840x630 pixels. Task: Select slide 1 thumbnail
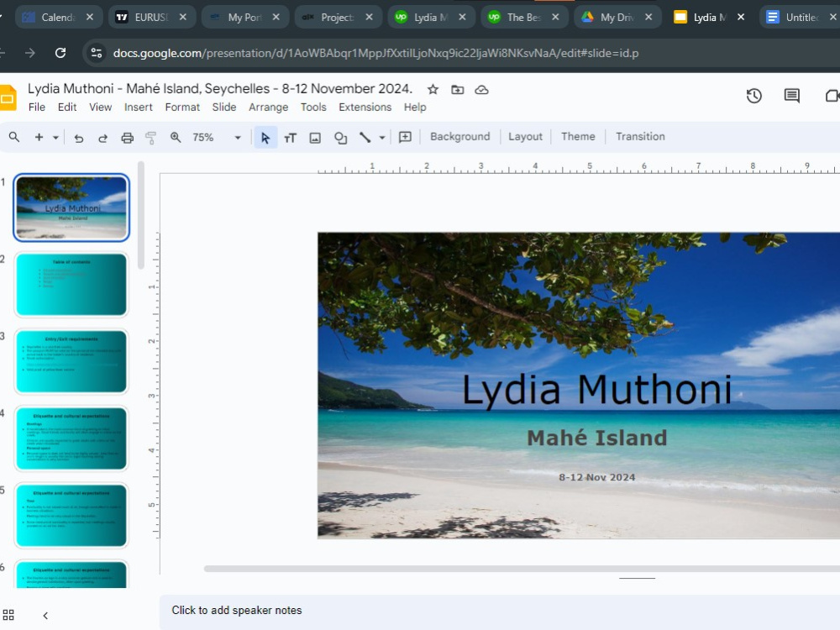click(71, 207)
